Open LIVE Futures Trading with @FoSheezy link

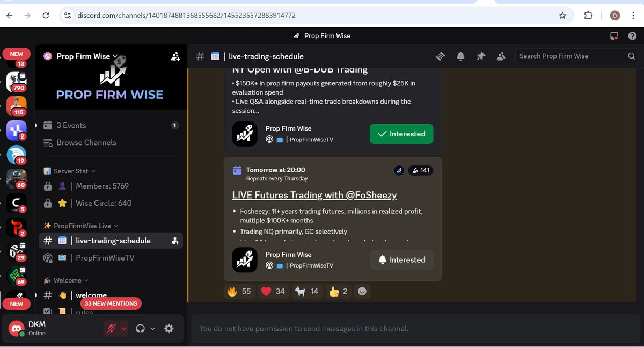[x=314, y=195]
